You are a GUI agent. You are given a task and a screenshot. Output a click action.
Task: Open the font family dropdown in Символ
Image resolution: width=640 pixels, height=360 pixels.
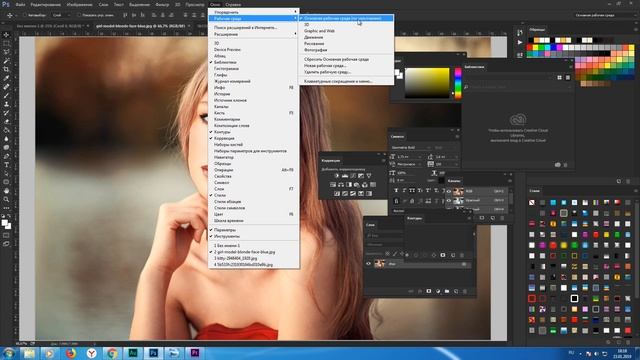click(x=411, y=147)
